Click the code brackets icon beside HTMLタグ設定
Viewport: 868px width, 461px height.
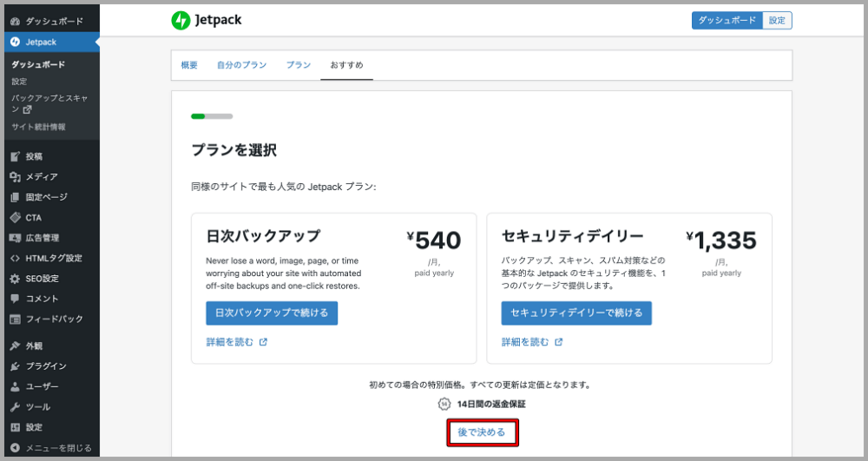(15, 258)
